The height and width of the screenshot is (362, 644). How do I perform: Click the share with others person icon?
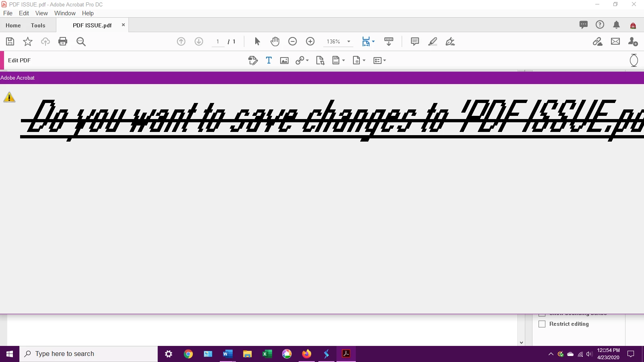pos(633,41)
